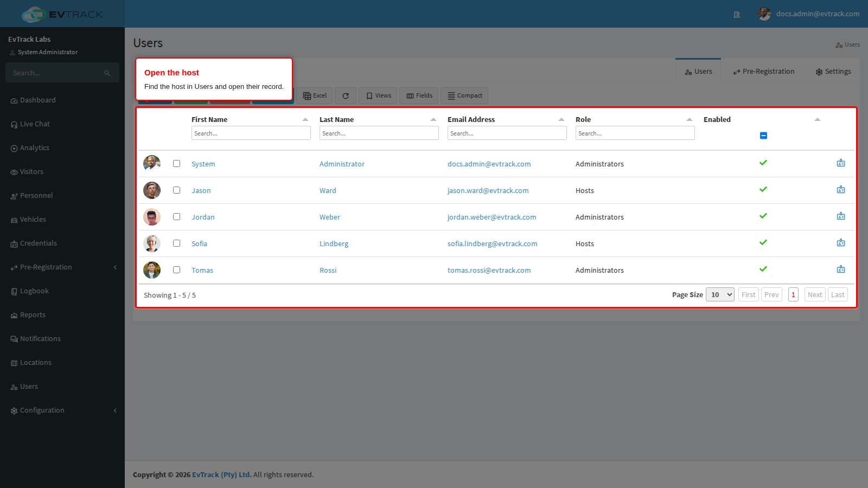Open Jason's first name link

201,190
